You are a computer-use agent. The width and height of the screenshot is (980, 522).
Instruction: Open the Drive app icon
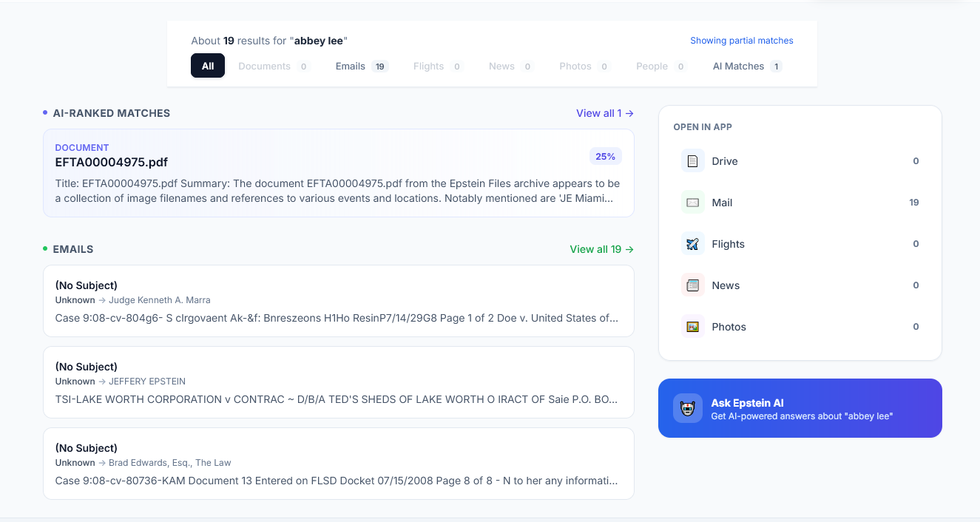pos(692,161)
